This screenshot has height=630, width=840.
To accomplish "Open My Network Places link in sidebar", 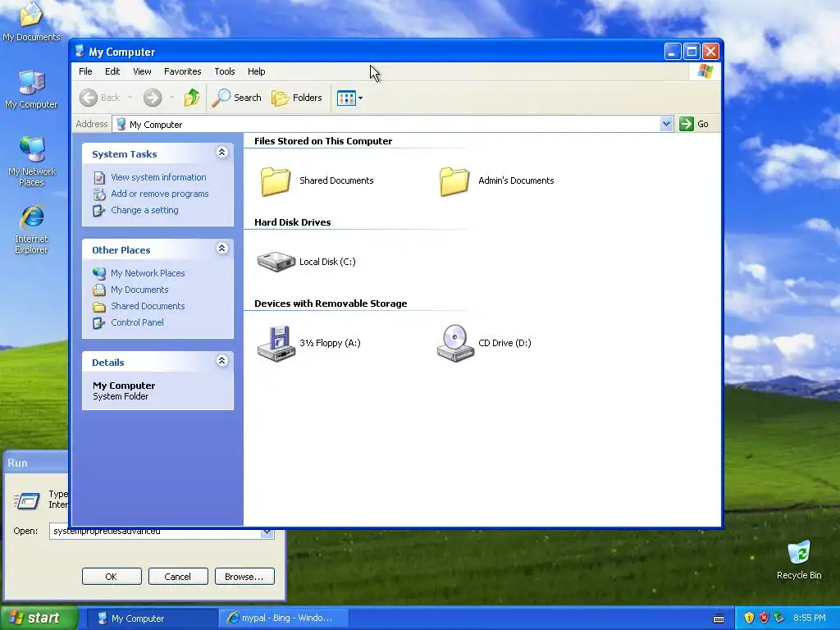I will click(x=148, y=273).
